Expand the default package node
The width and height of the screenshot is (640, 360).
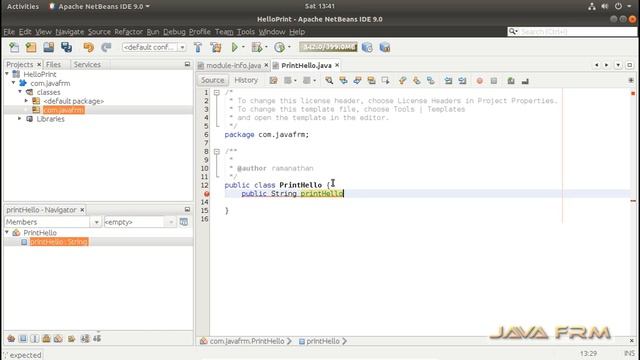point(27,100)
